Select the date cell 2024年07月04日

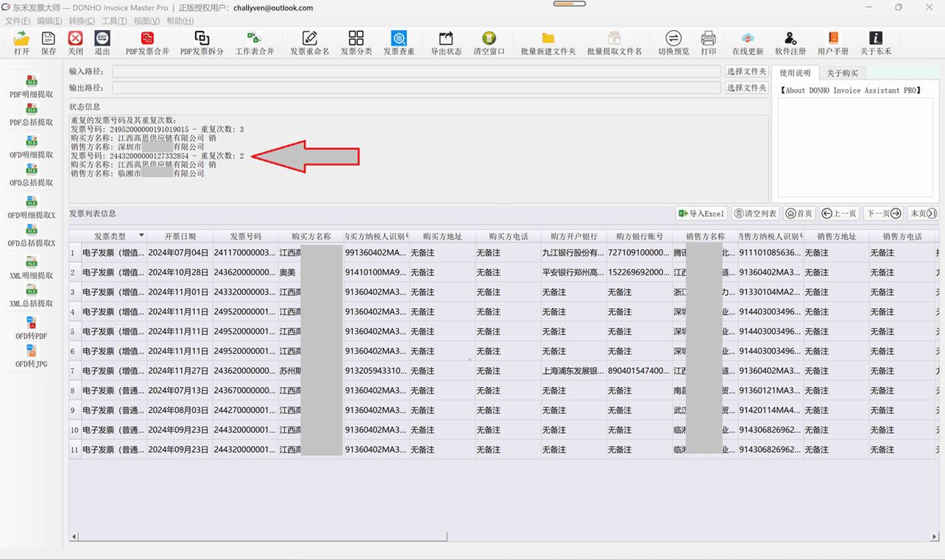point(180,252)
